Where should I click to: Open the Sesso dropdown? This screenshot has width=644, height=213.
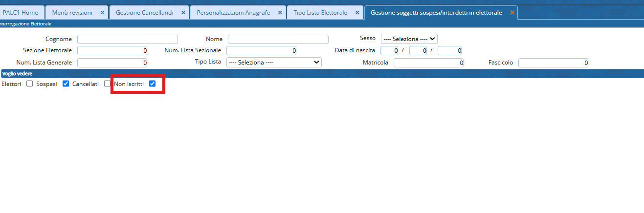click(409, 39)
